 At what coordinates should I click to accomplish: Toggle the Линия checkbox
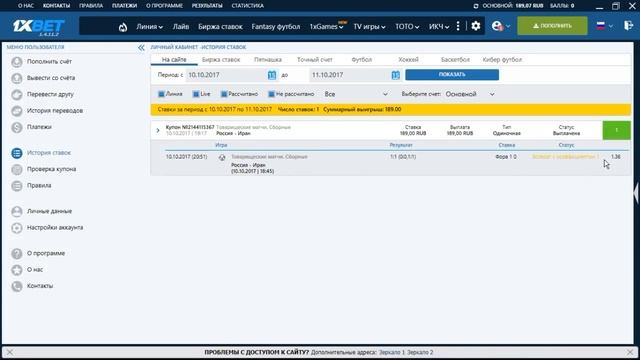pyautogui.click(x=161, y=94)
